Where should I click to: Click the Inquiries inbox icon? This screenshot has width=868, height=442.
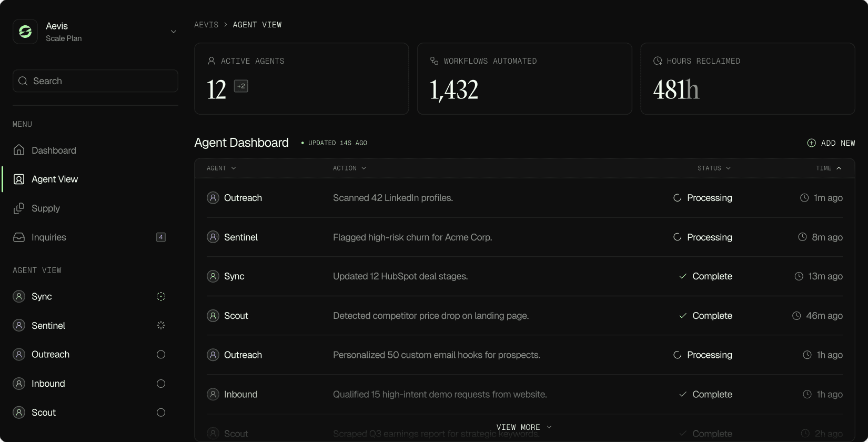(19, 237)
